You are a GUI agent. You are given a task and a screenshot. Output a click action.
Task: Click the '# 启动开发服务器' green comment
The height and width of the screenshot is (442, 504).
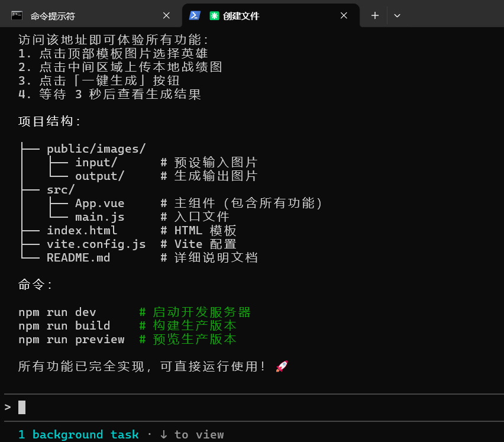pos(195,312)
